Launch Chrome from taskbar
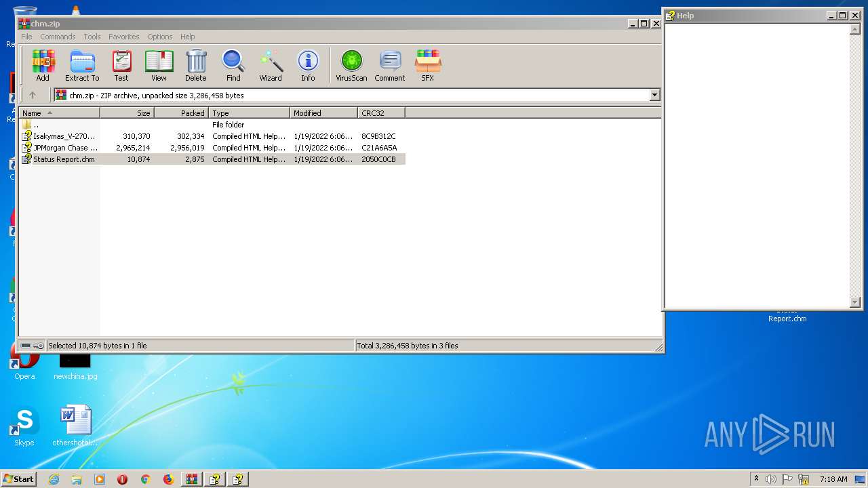Screen dimensions: 868x488 click(145, 479)
